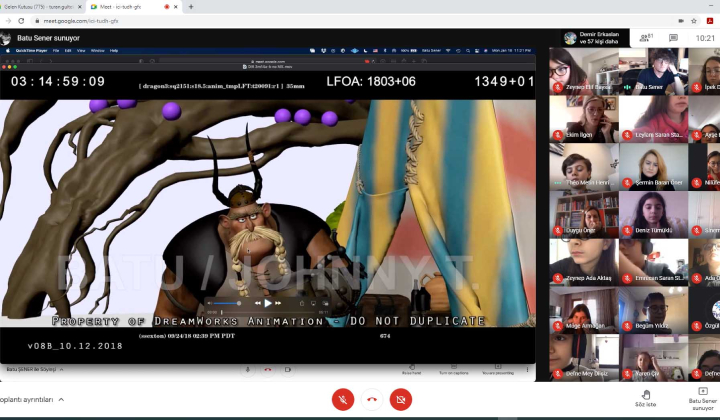This screenshot has width=720, height=420.
Task: Select Deniz Tümüklü participant video tile
Action: [653, 214]
